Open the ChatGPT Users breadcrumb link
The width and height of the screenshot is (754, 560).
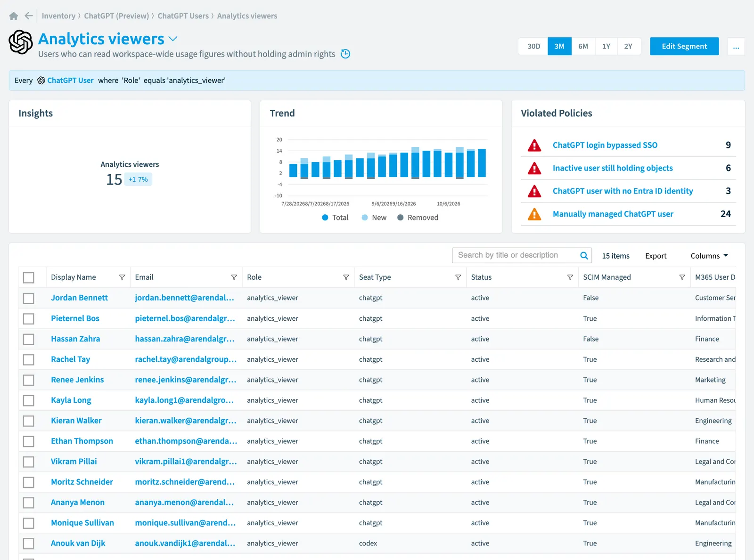point(183,16)
